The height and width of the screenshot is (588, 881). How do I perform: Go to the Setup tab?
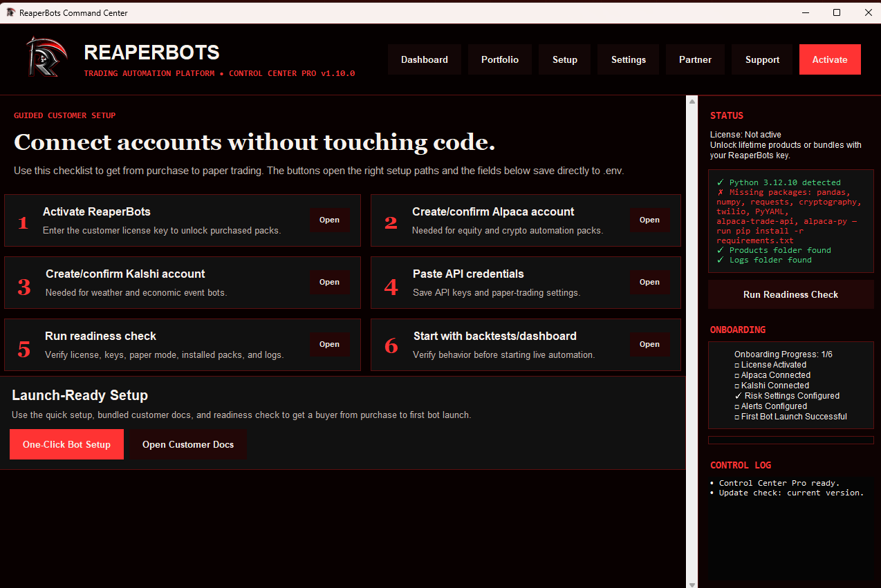click(x=565, y=59)
